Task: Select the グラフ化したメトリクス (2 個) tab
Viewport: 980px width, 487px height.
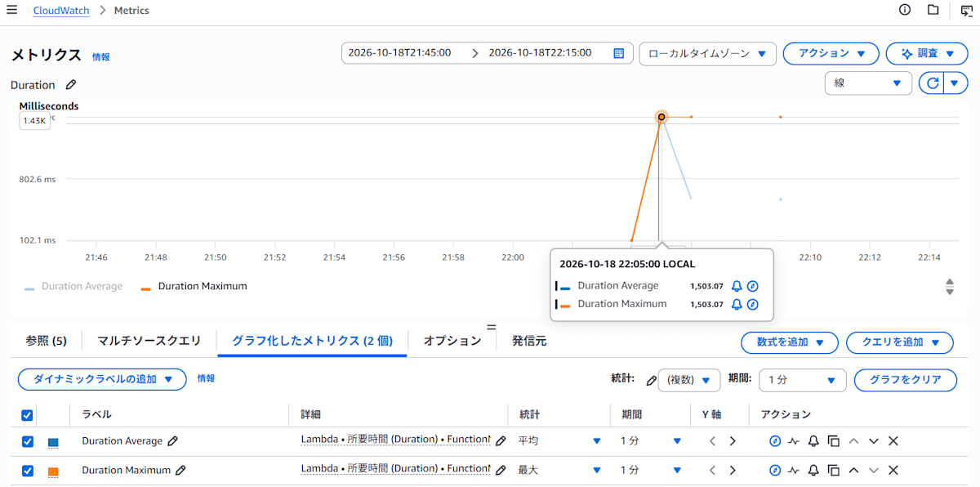Action: (x=313, y=341)
